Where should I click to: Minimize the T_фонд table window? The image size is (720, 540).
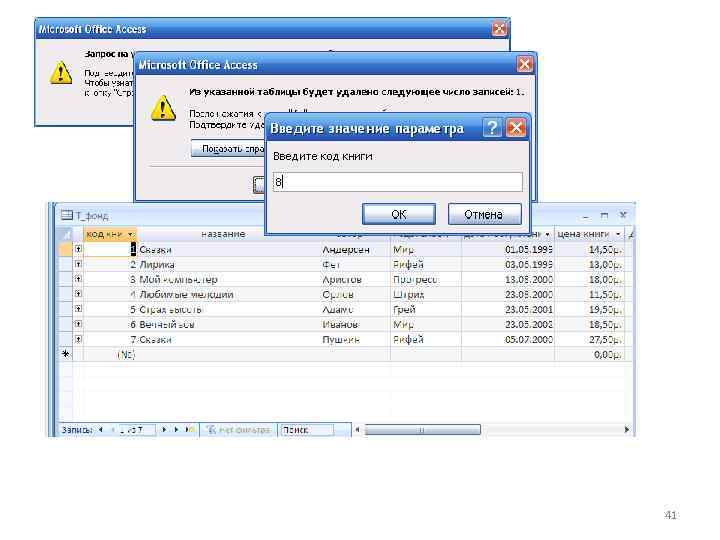[x=585, y=215]
